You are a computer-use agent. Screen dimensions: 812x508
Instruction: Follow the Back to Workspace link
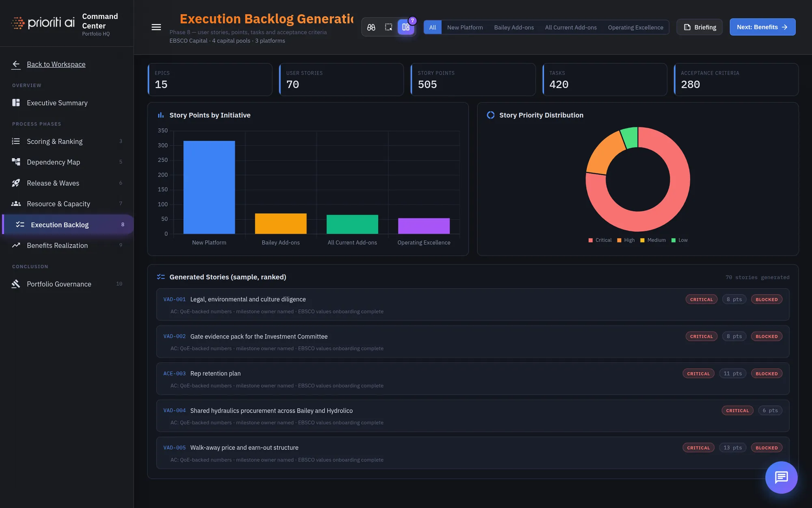[56, 64]
